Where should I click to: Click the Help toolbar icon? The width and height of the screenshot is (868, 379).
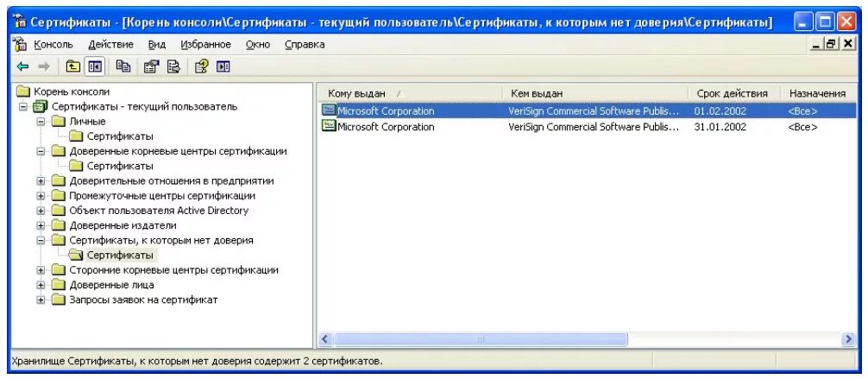point(202,67)
